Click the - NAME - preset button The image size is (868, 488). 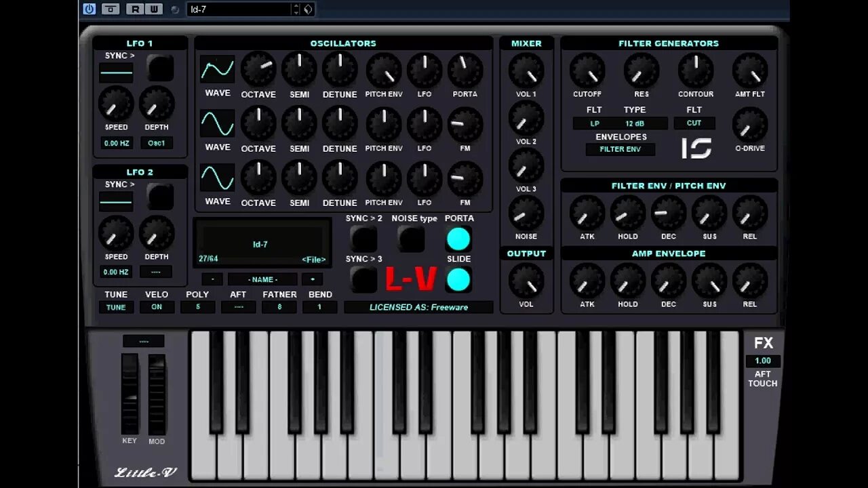262,279
